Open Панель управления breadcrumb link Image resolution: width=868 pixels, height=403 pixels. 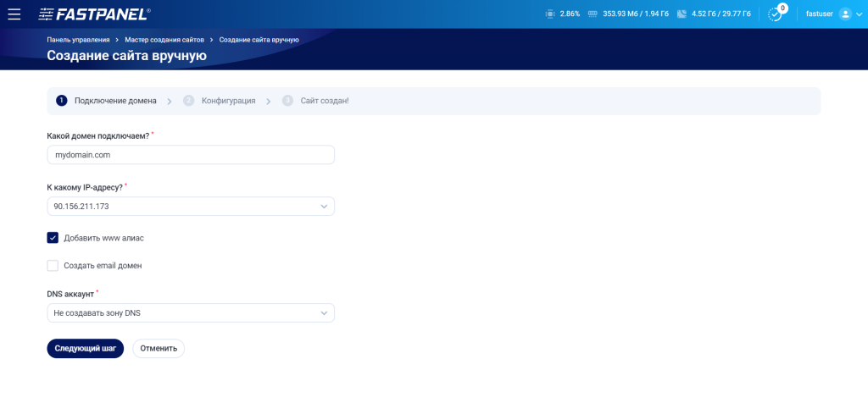pos(79,40)
